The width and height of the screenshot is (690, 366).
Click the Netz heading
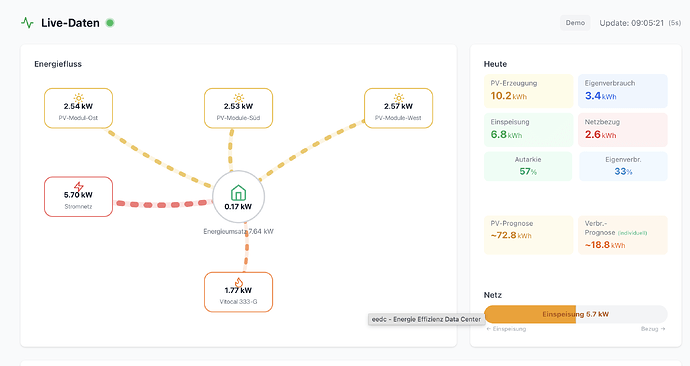tap(493, 295)
